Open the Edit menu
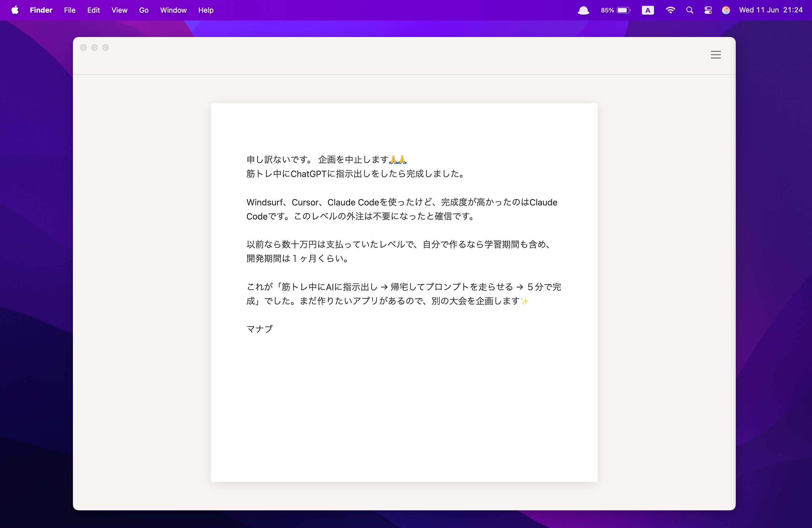Image resolution: width=812 pixels, height=528 pixels. click(93, 10)
